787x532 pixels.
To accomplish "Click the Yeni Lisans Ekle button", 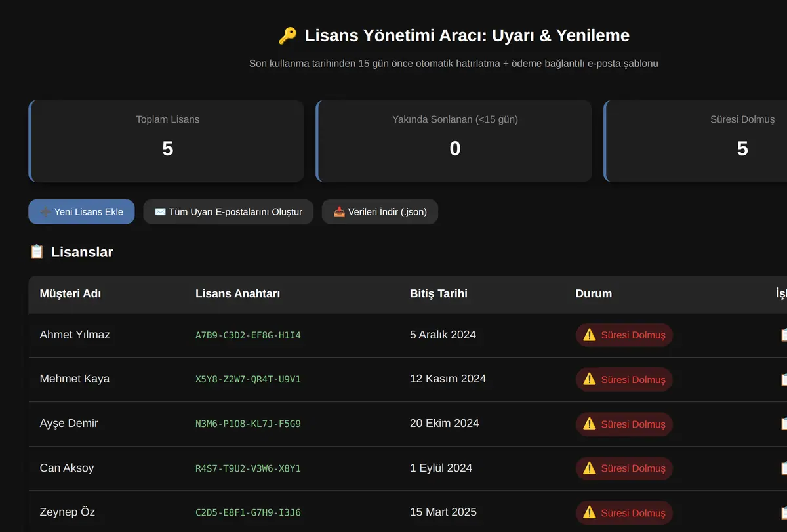I will coord(81,212).
